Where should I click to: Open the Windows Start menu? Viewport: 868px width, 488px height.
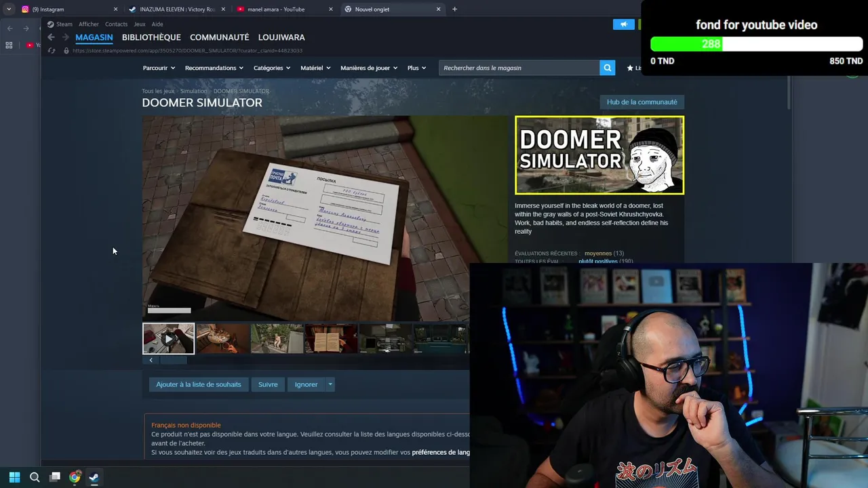tap(14, 477)
